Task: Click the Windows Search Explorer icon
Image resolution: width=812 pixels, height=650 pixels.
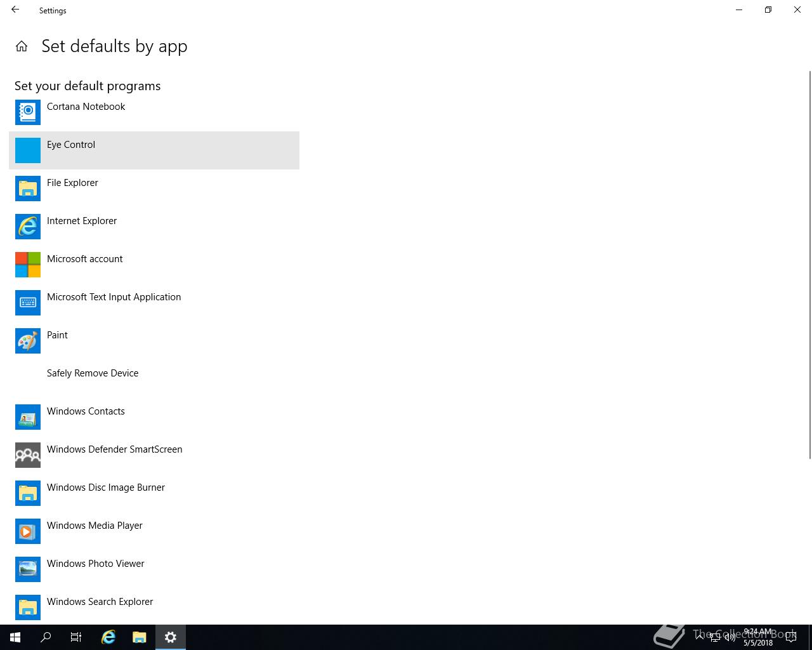Action: (28, 607)
